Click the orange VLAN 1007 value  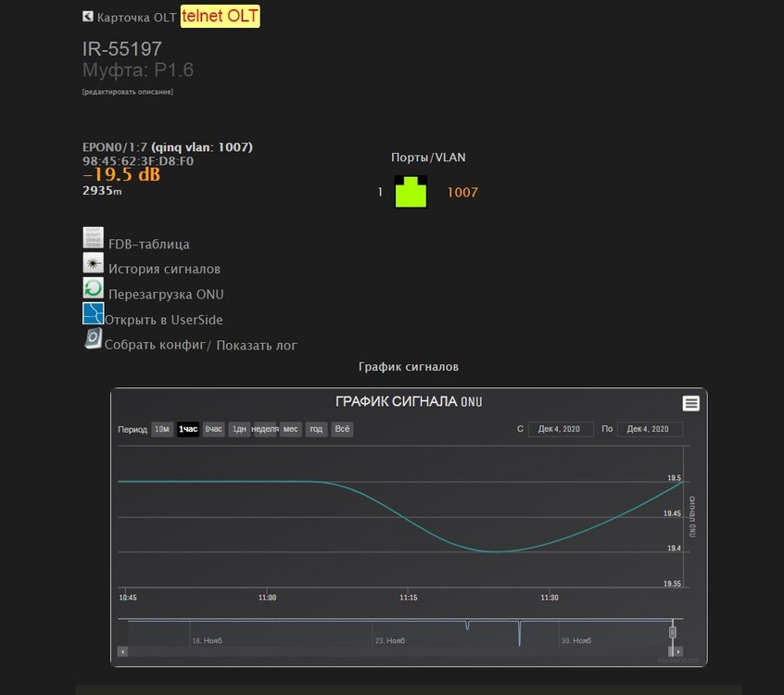coord(462,193)
